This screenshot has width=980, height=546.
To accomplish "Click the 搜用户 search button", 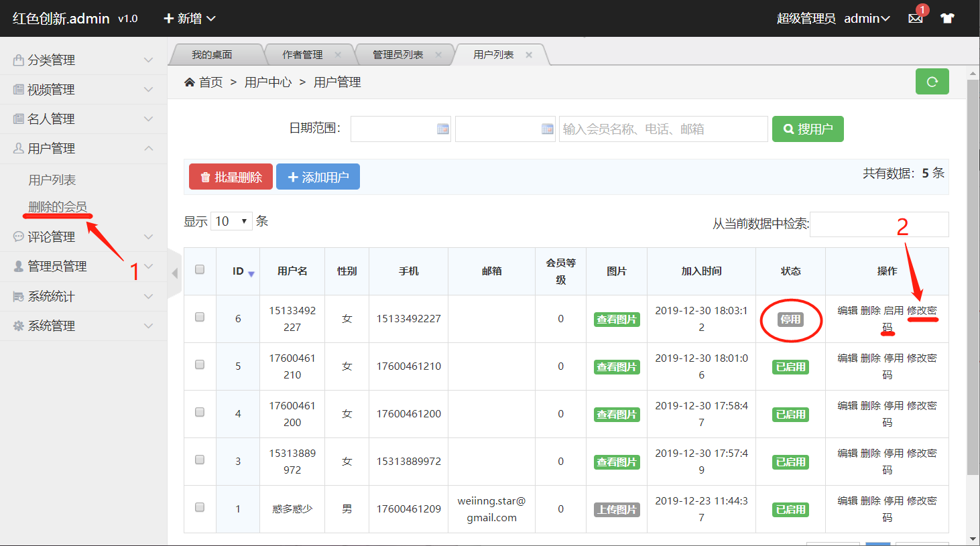I will tap(808, 129).
